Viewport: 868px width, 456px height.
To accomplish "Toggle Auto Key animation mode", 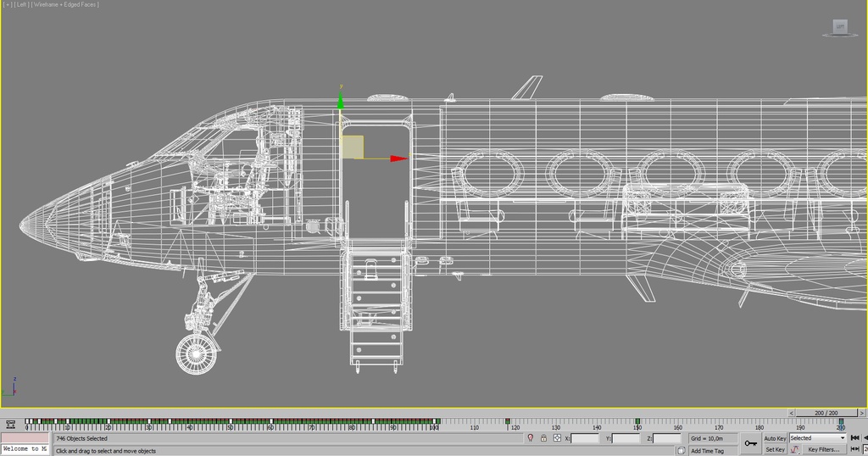I will click(775, 438).
